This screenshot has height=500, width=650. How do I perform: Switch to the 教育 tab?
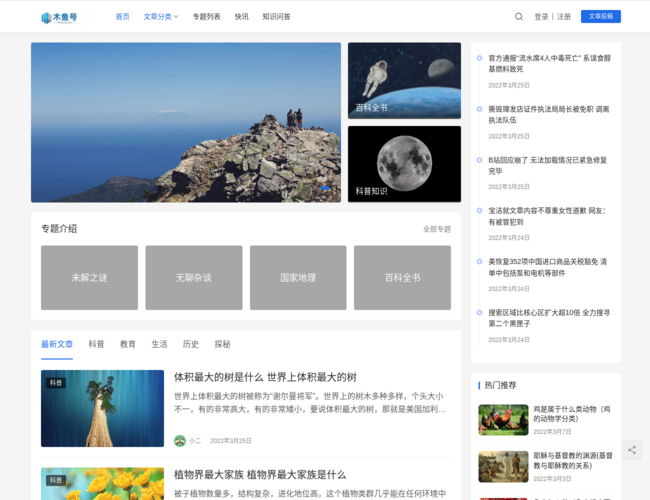click(x=128, y=344)
